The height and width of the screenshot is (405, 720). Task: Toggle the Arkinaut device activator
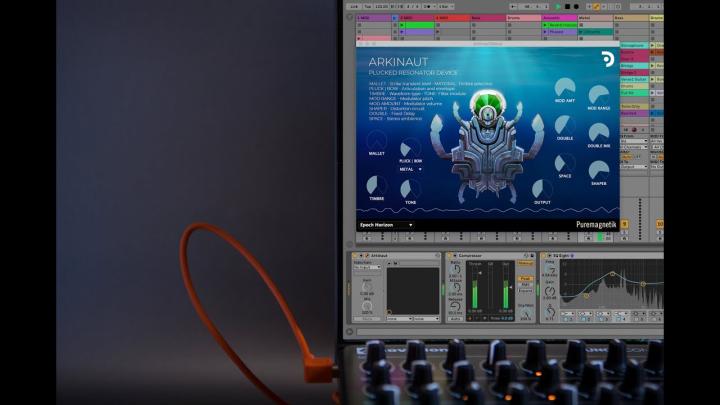tap(354, 255)
